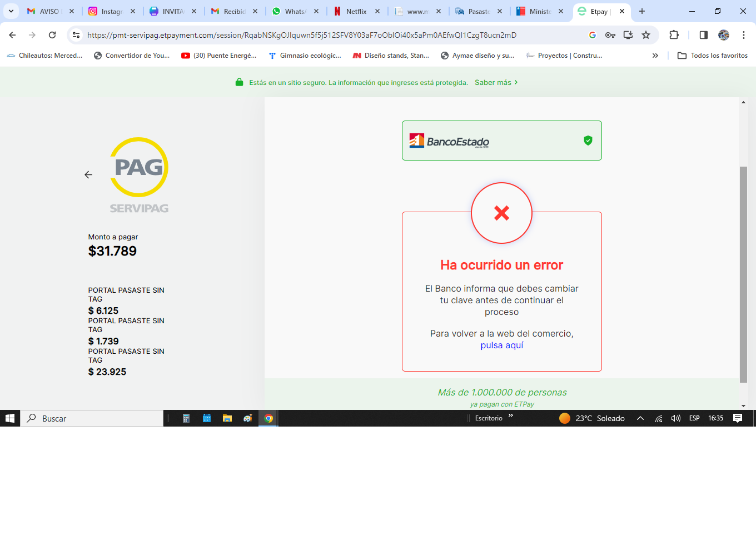Click the green shield verification badge

click(588, 141)
